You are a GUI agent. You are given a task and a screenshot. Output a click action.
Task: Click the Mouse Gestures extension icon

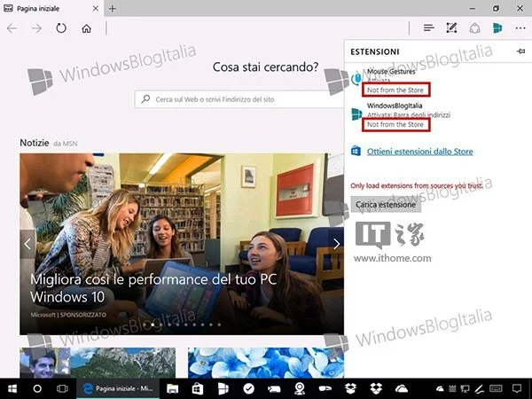pyautogui.click(x=356, y=79)
